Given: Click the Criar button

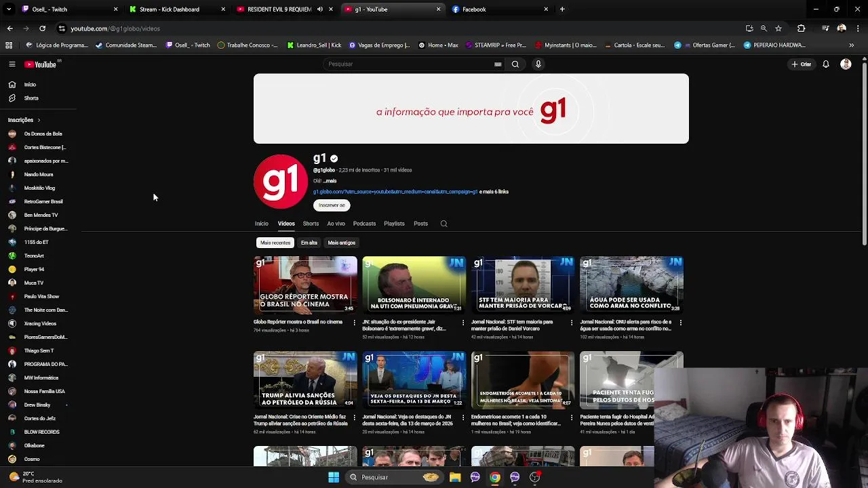Looking at the screenshot, I should click(801, 64).
